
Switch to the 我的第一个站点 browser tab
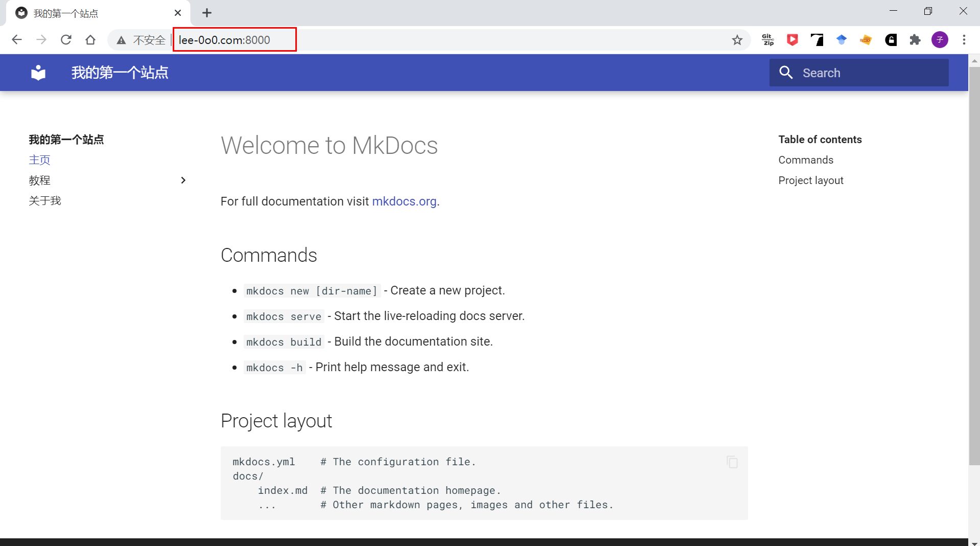point(87,12)
